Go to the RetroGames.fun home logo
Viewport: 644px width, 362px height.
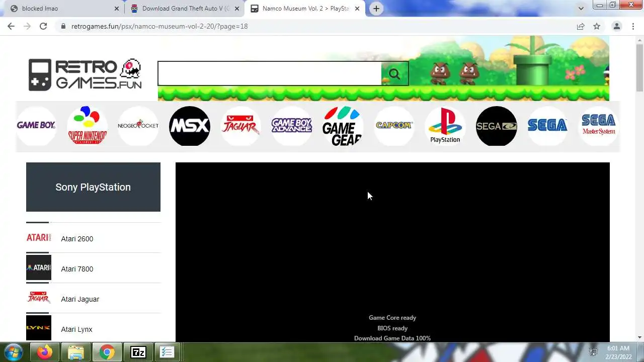pos(85,74)
